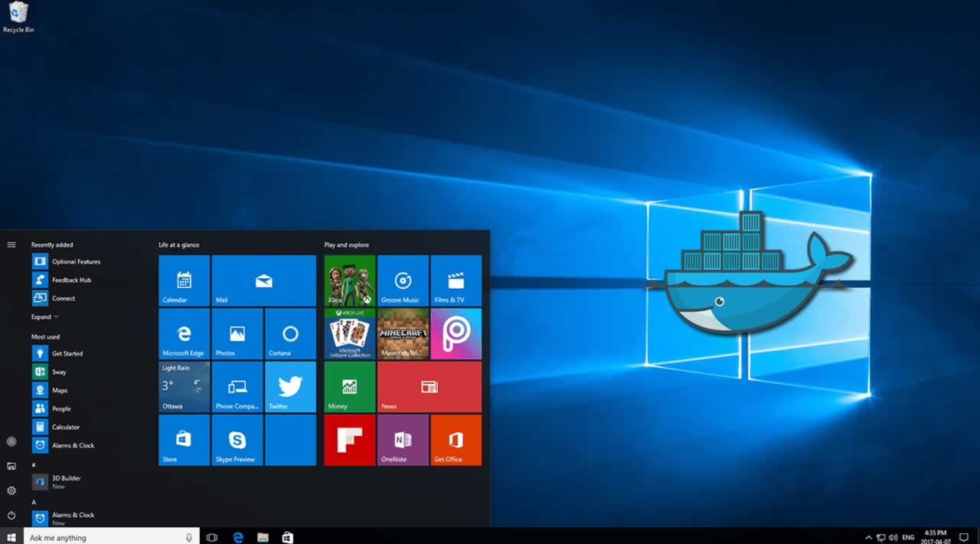Click the ENG language indicator
The height and width of the screenshot is (544, 980).
pyautogui.click(x=909, y=538)
